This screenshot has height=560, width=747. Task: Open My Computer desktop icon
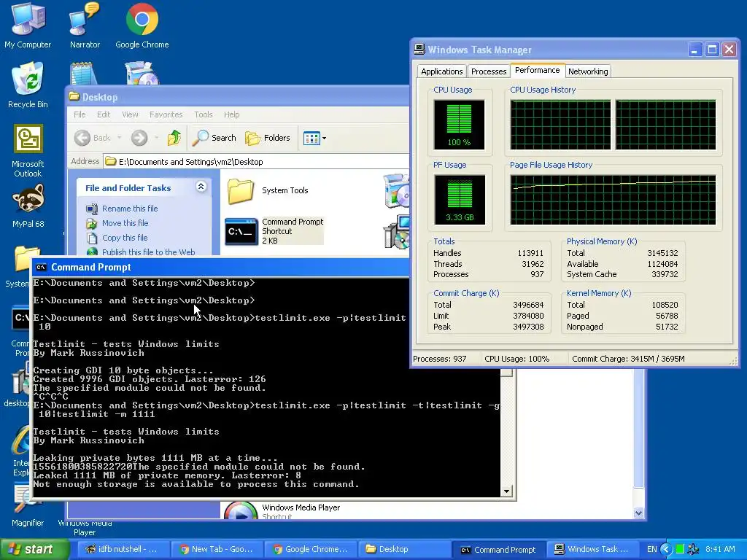[x=28, y=26]
